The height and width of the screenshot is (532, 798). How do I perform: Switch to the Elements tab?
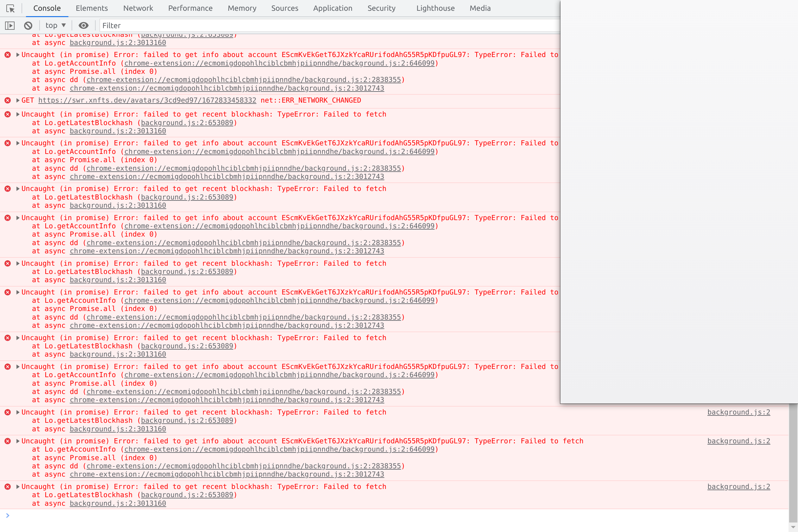click(92, 8)
